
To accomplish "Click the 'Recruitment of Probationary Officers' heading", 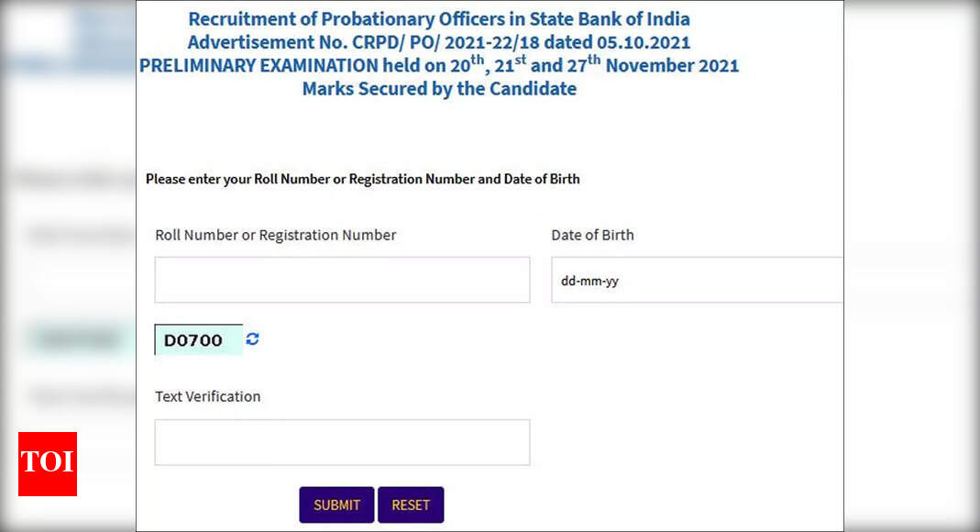I will tap(439, 18).
